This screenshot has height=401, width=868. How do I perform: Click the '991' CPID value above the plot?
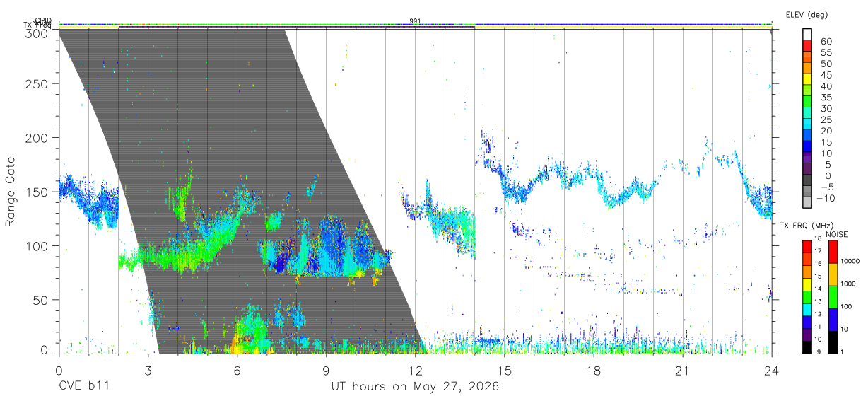[x=416, y=21]
